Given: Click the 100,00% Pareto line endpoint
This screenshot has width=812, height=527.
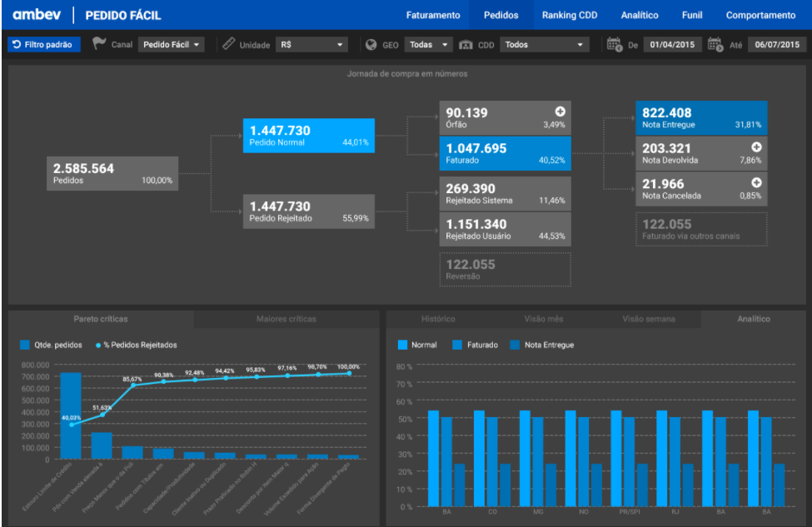Looking at the screenshot, I should [x=349, y=373].
